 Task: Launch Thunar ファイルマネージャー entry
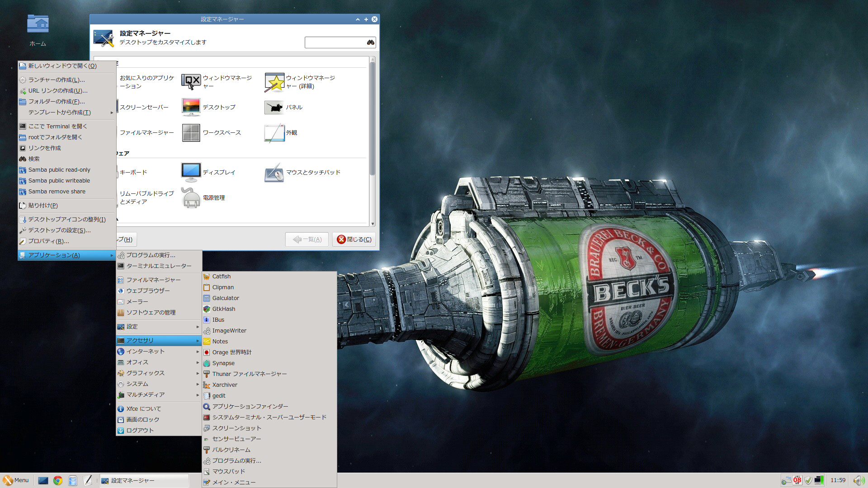coord(269,374)
